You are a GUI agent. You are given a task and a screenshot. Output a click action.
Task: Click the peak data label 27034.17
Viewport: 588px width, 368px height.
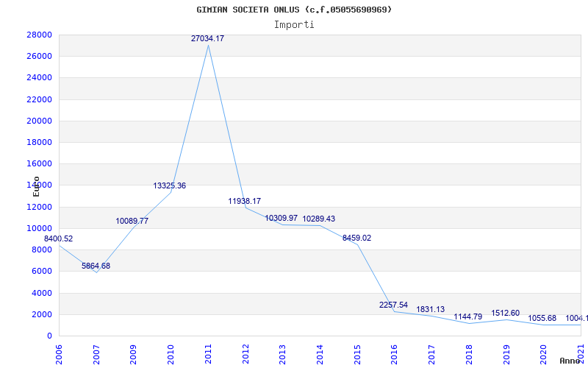click(x=207, y=38)
